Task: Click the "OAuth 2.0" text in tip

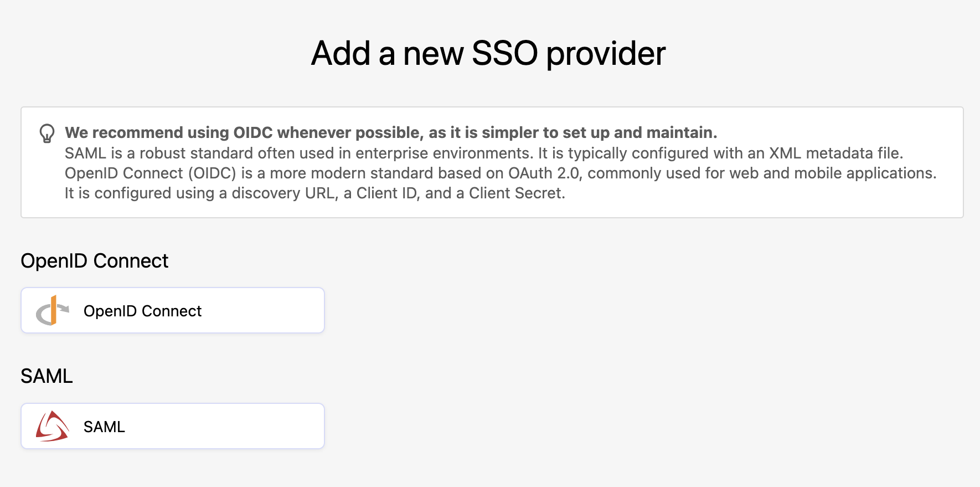Action: tap(545, 173)
